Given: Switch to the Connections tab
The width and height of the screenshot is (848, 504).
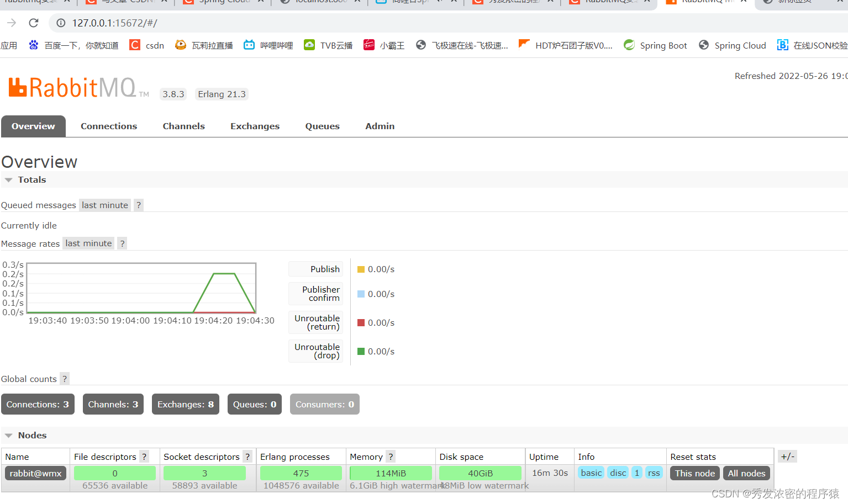Looking at the screenshot, I should [x=109, y=126].
